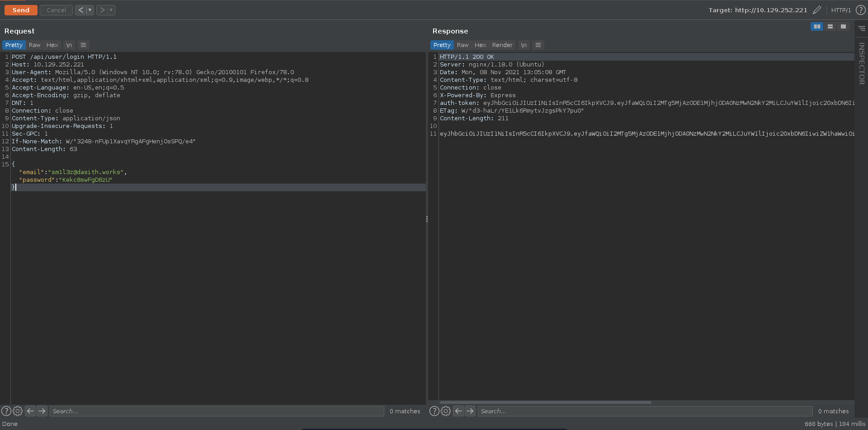Image resolution: width=868 pixels, height=430 pixels.
Task: Switch Response view to Render tab
Action: [502, 45]
